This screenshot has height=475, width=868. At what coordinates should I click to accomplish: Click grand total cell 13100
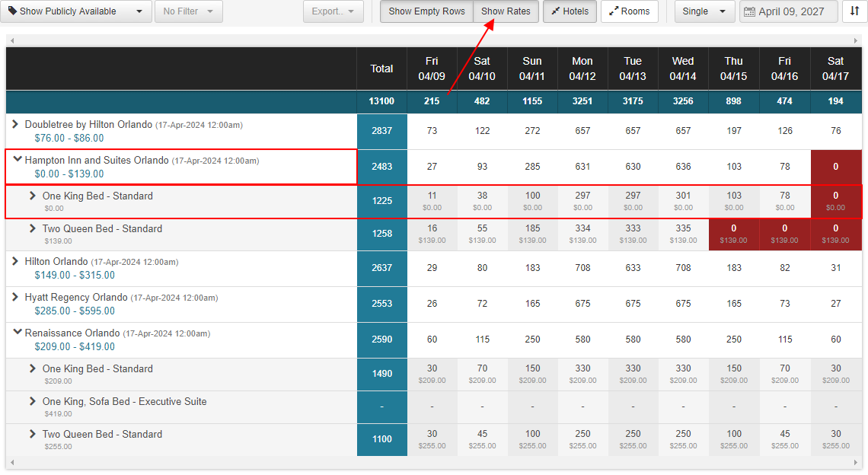point(382,101)
